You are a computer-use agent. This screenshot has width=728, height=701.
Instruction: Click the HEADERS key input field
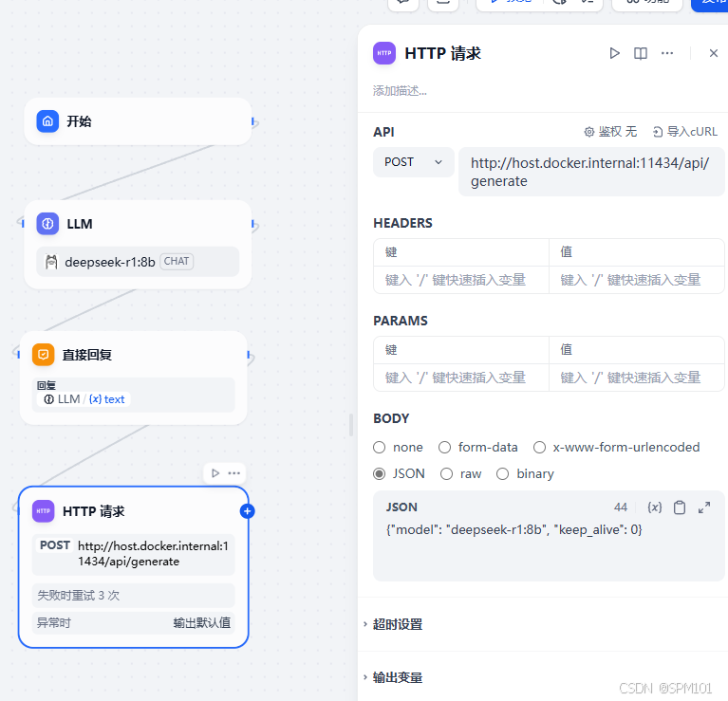461,280
